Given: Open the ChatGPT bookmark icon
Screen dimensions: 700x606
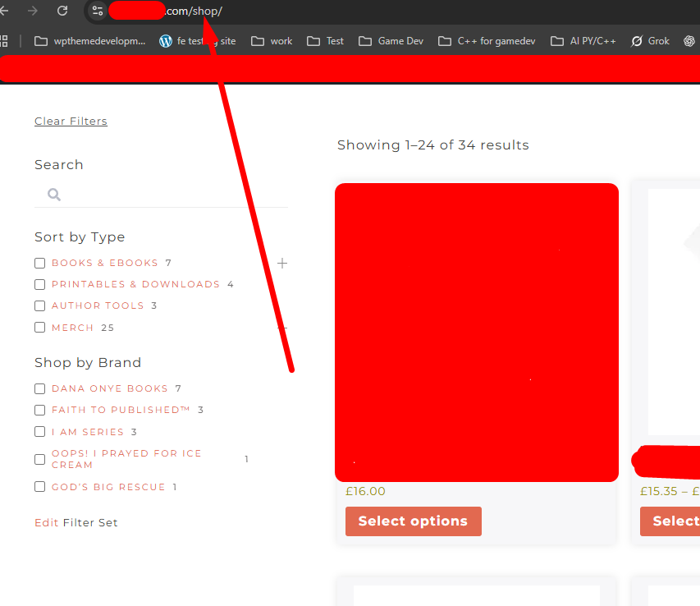Looking at the screenshot, I should pyautogui.click(x=689, y=41).
